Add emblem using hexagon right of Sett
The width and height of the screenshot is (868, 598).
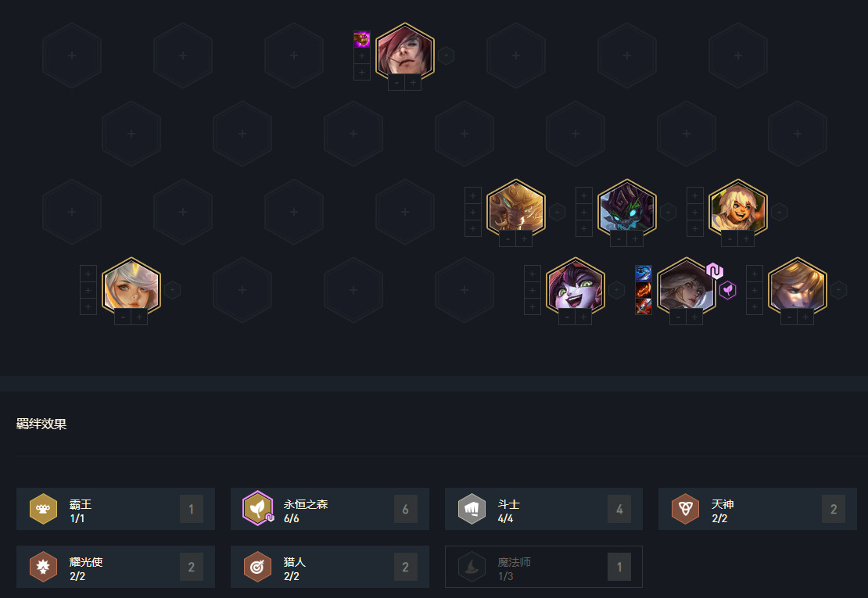[446, 56]
